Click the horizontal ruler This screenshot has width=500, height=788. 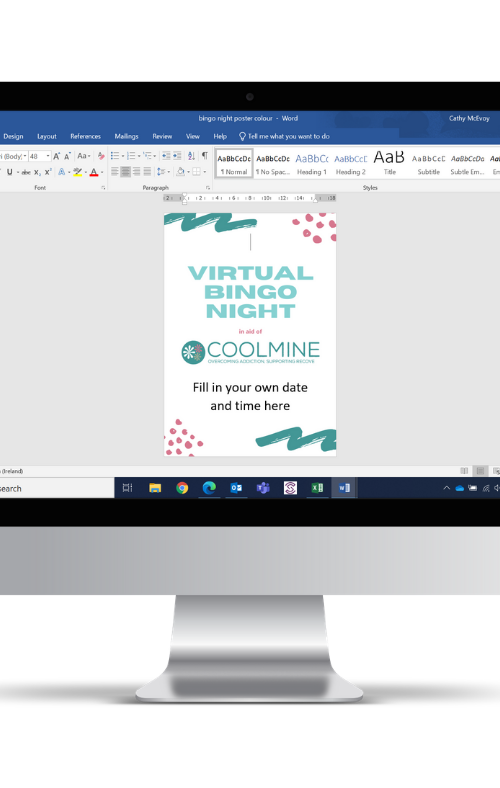[250, 198]
